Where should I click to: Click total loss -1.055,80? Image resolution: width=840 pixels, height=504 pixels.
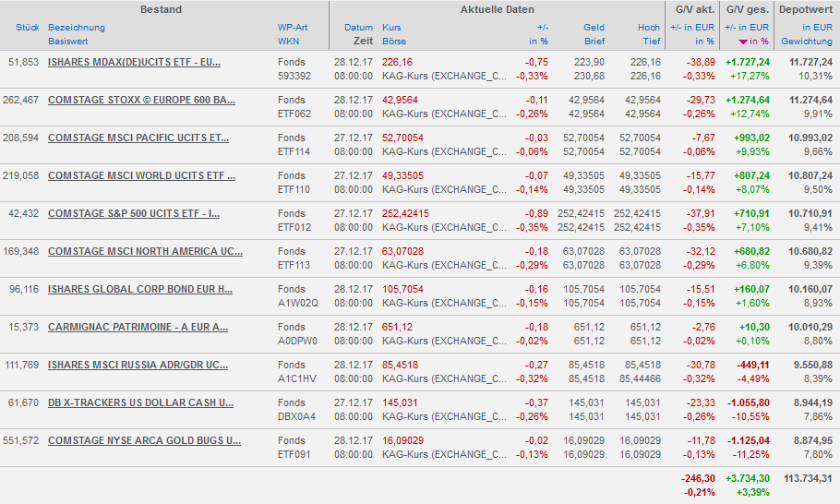[749, 402]
